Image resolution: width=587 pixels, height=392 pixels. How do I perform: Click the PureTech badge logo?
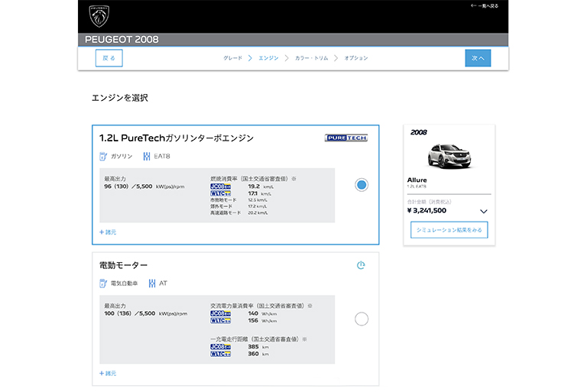point(346,138)
